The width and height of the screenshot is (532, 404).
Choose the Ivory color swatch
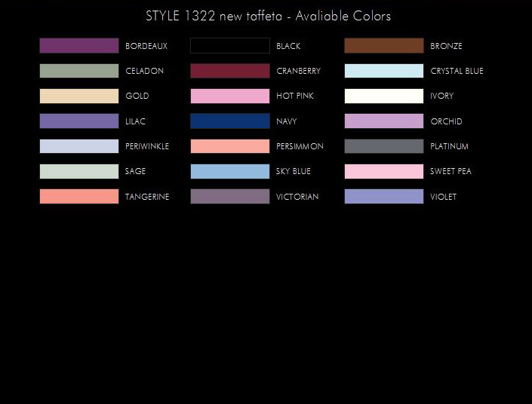pyautogui.click(x=384, y=96)
